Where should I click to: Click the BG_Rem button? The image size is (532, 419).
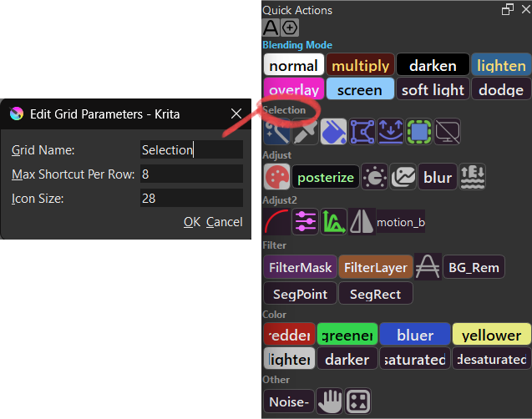(x=474, y=267)
